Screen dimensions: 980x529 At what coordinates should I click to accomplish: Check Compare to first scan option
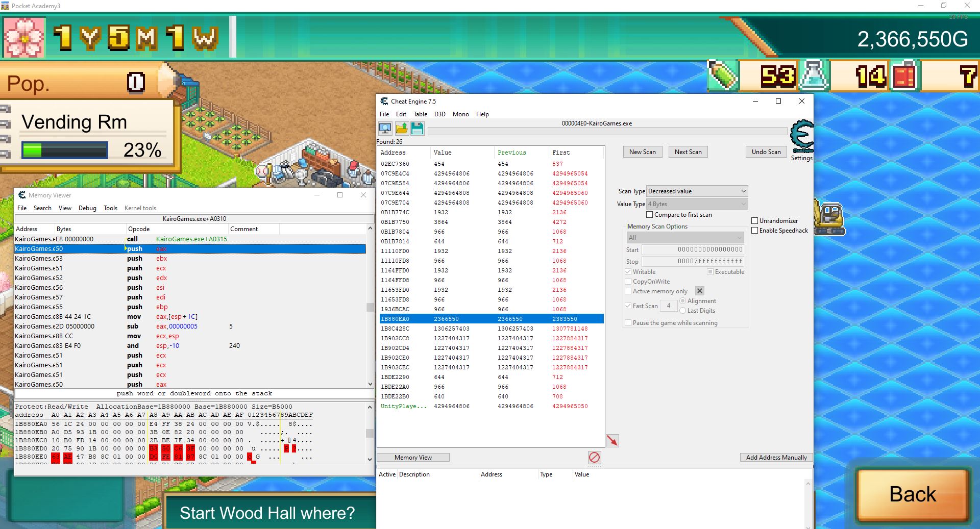pyautogui.click(x=650, y=215)
